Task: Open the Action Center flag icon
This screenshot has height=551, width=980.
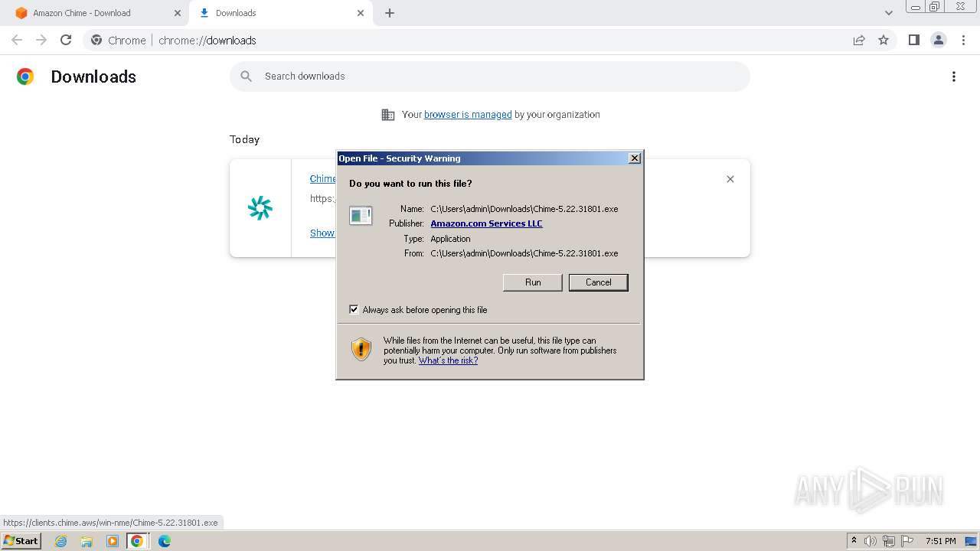Action: [x=907, y=541]
